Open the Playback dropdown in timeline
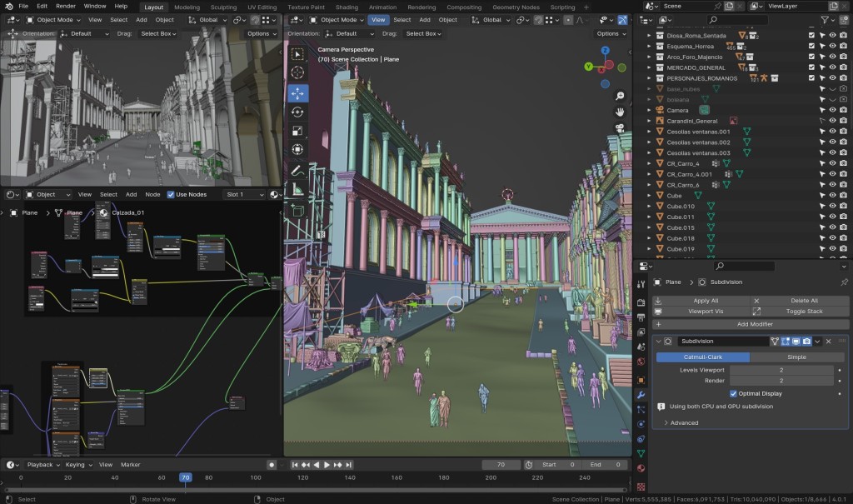 coord(43,464)
